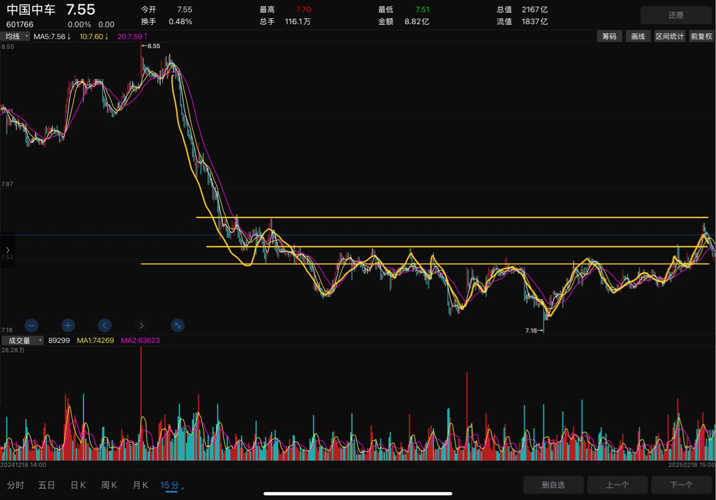Zoom in the chart with plus icon

coord(68,325)
